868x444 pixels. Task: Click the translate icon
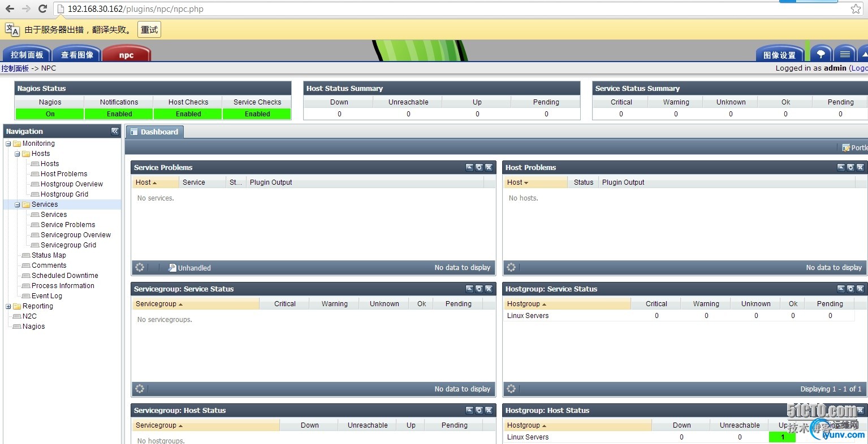12,29
